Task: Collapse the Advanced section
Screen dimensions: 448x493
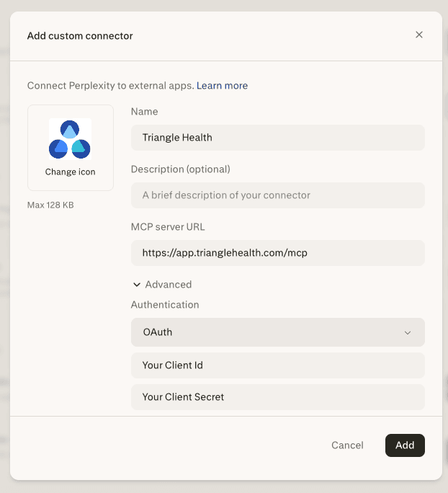Action: [x=162, y=285]
